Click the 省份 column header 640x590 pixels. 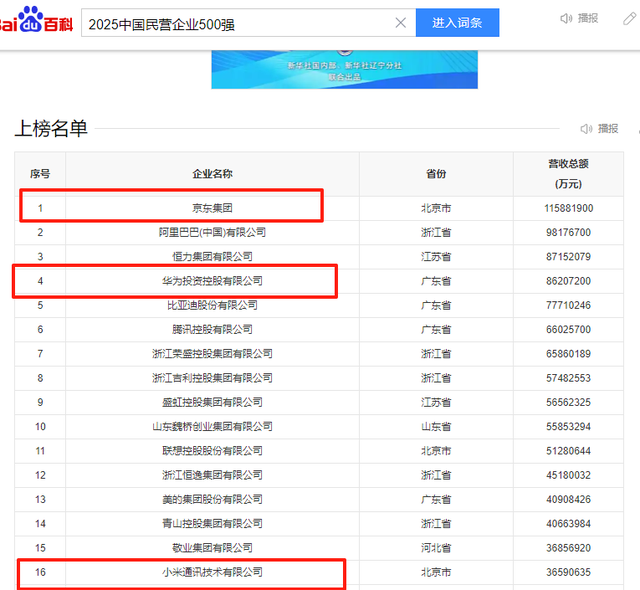tap(436, 174)
